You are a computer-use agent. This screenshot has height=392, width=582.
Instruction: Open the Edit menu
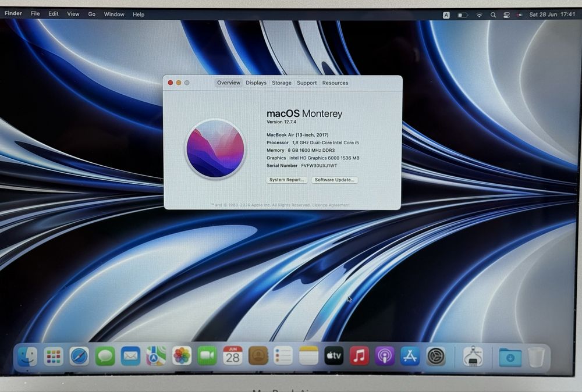click(54, 14)
